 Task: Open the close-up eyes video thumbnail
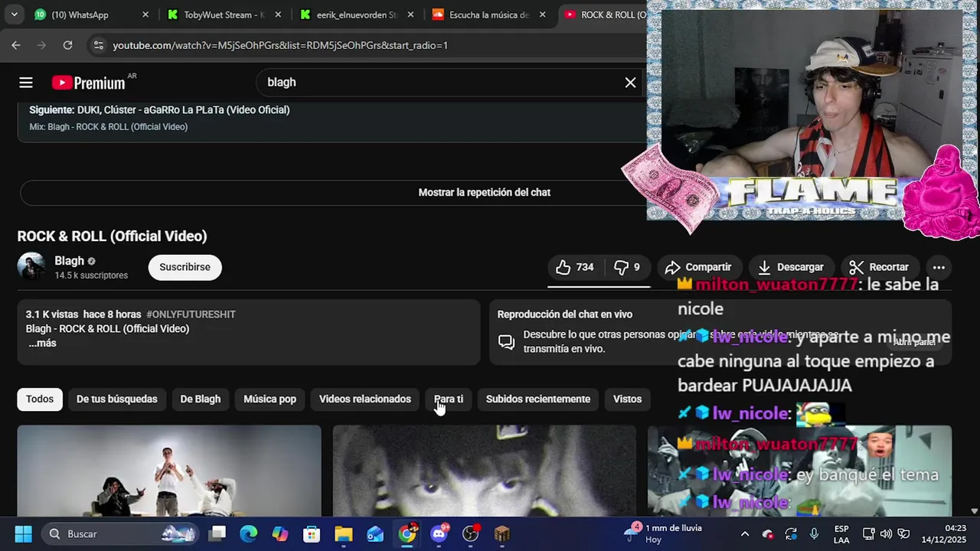click(x=485, y=471)
